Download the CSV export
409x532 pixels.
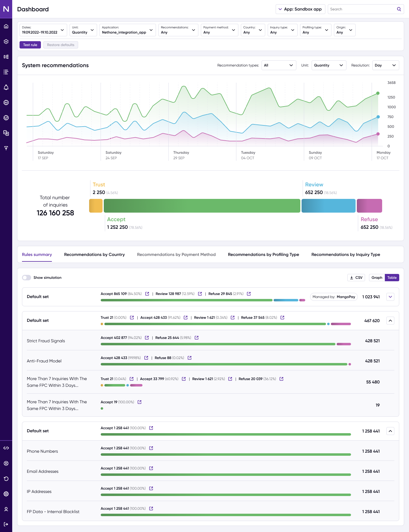click(356, 278)
